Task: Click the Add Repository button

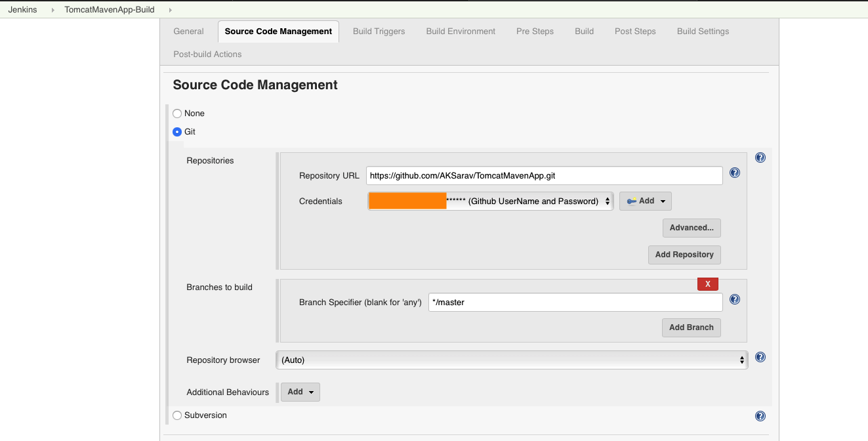Action: (684, 255)
